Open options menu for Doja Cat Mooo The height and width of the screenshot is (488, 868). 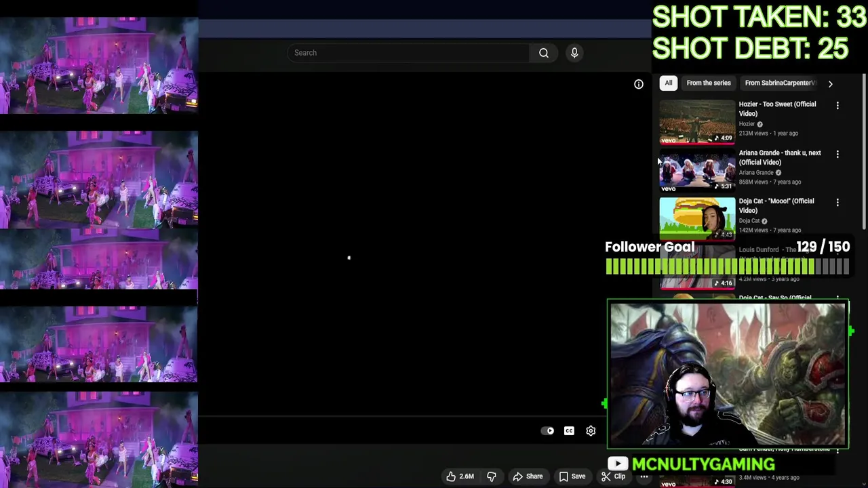tap(837, 203)
